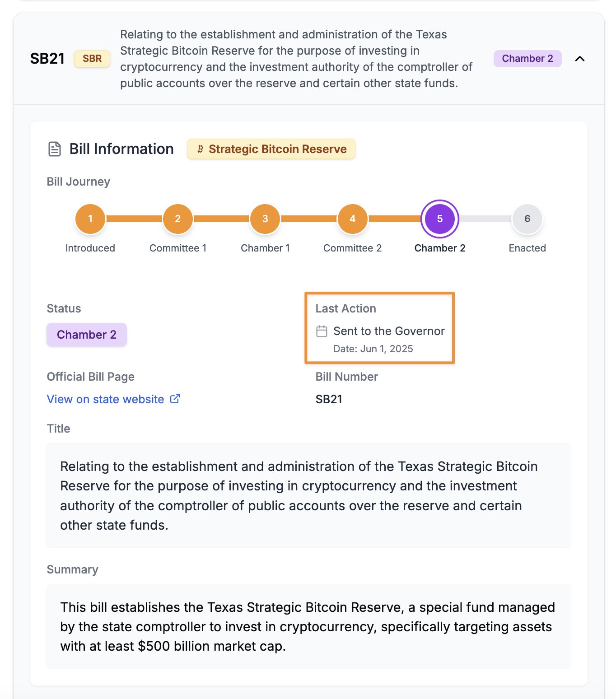
Task: Select step 2 Committee 1 circle
Action: tap(178, 219)
